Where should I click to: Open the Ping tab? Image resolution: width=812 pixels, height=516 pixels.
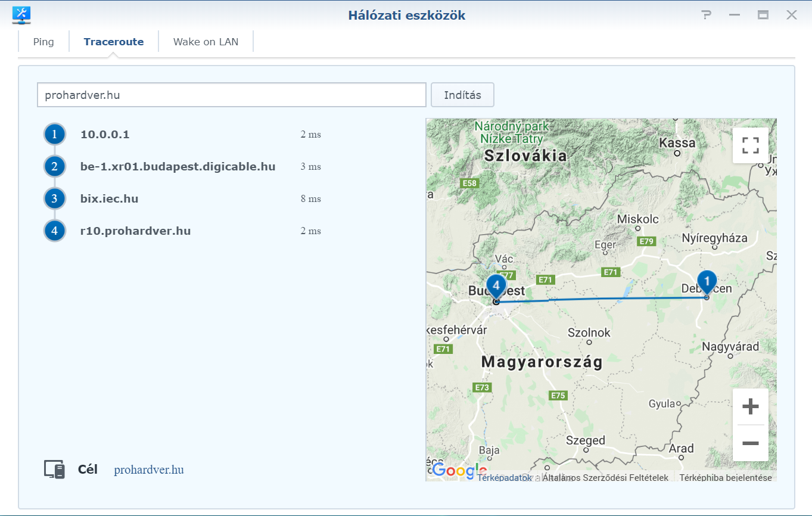click(43, 42)
